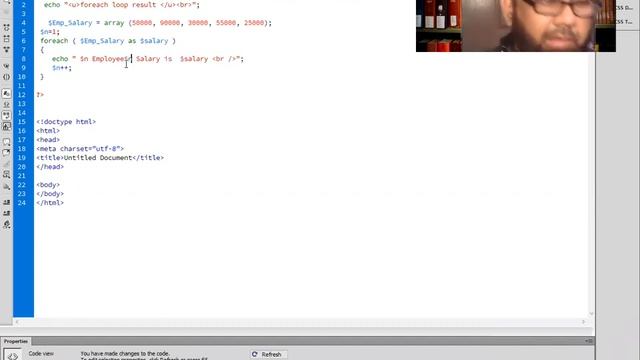Click the '$n++;' code line
Viewport: 640px width, 360px height.
click(x=62, y=68)
